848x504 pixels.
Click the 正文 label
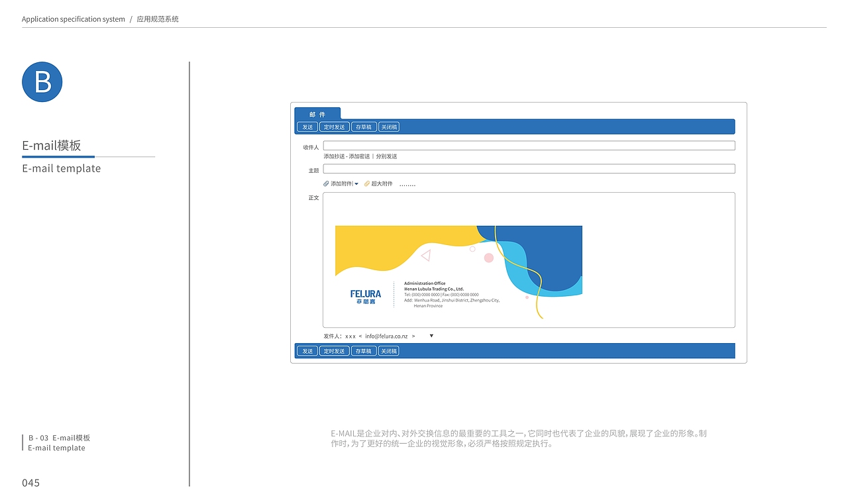(x=314, y=198)
